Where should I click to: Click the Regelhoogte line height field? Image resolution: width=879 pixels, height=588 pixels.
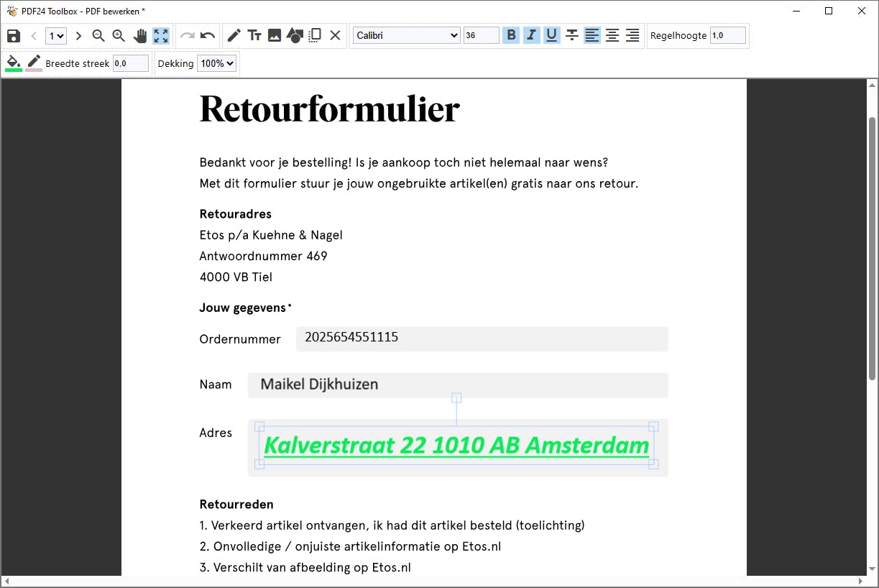[x=728, y=35]
